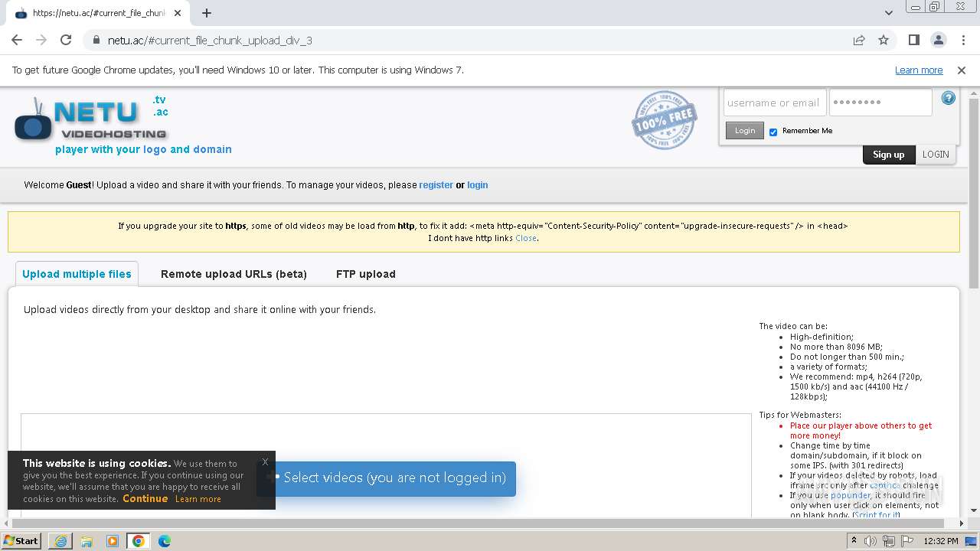Click the blue help question mark icon
Image resolution: width=980 pixels, height=551 pixels.
click(949, 98)
